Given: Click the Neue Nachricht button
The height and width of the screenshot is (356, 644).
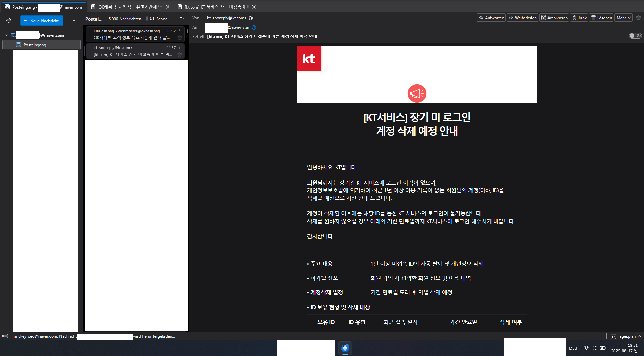Looking at the screenshot, I should (x=42, y=21).
